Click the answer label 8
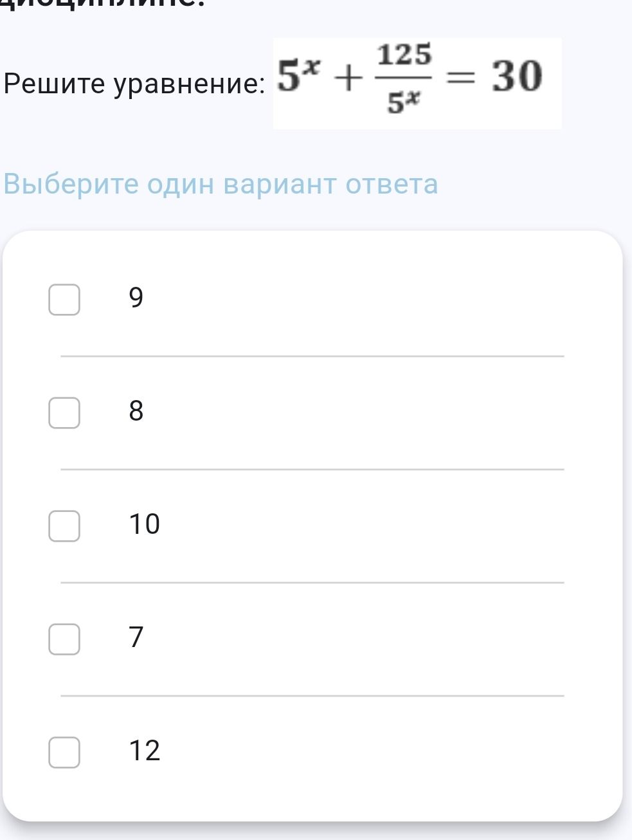Viewport: 632px width, 840px height. point(136,410)
